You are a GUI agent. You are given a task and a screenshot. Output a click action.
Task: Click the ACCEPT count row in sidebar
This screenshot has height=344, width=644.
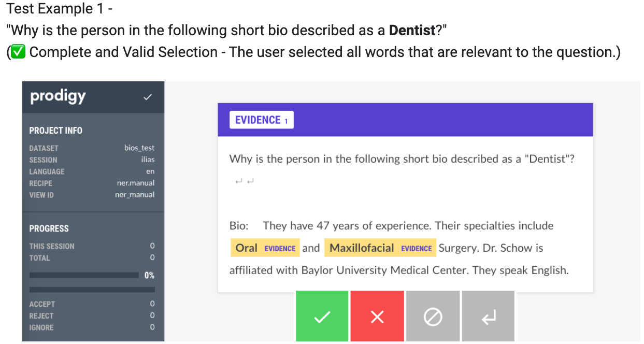(92, 304)
